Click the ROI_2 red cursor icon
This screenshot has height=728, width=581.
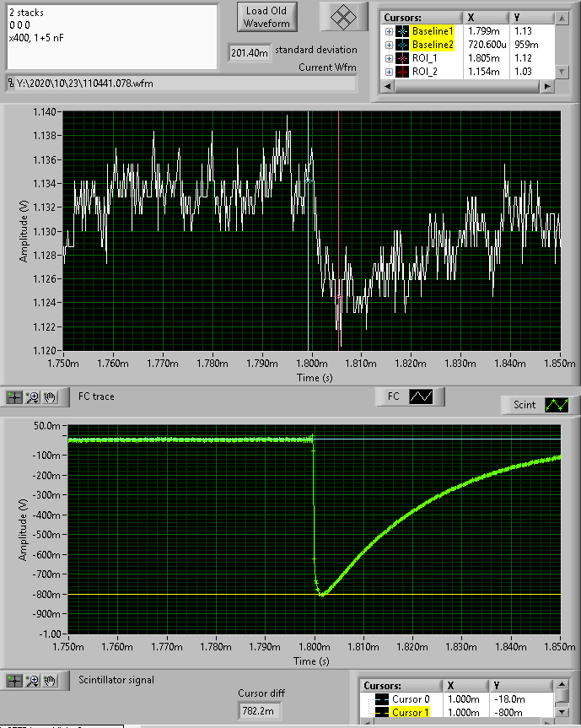pos(402,72)
